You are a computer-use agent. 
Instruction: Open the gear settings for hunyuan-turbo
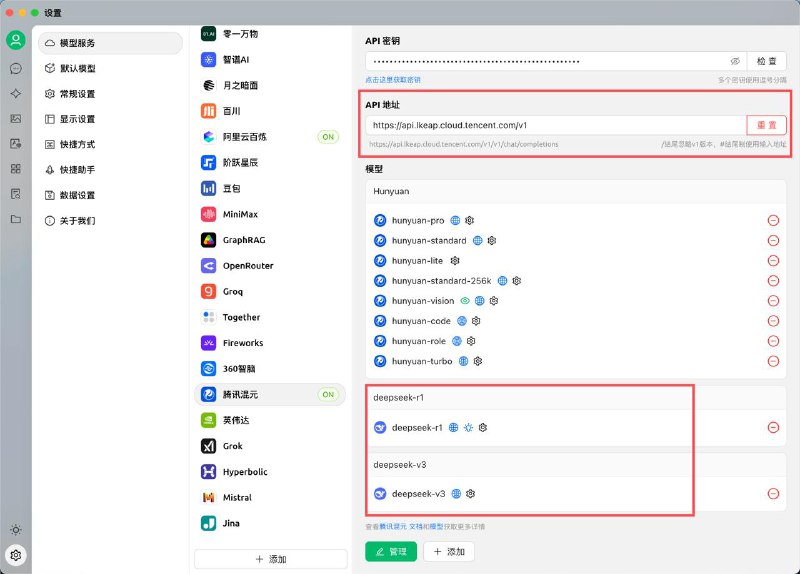tap(478, 361)
